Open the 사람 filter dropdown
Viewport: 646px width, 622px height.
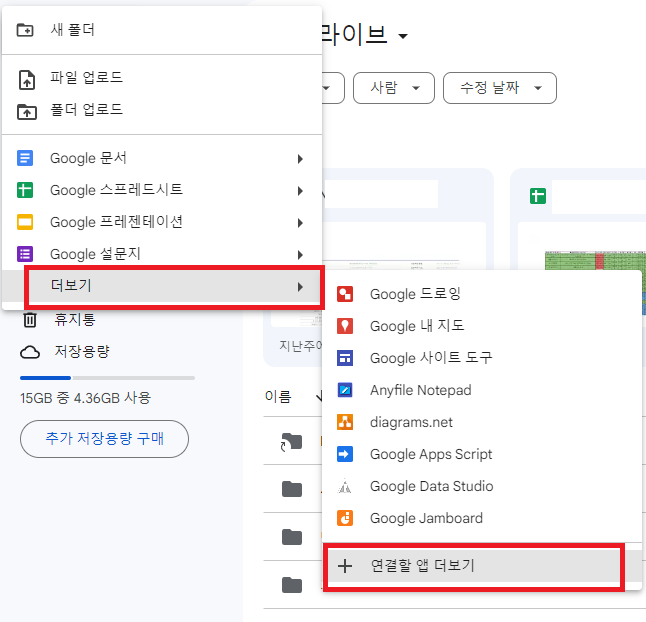[x=394, y=88]
